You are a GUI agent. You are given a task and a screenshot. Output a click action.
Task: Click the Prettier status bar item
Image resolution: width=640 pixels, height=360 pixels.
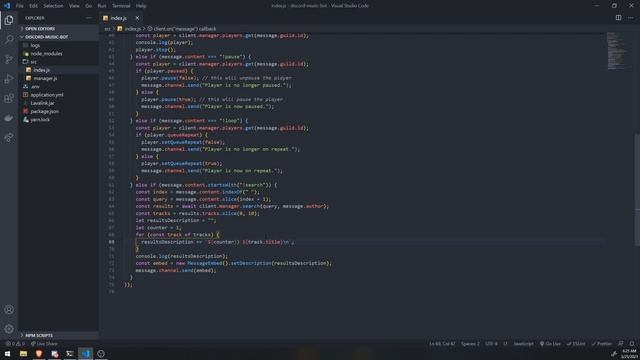click(602, 344)
